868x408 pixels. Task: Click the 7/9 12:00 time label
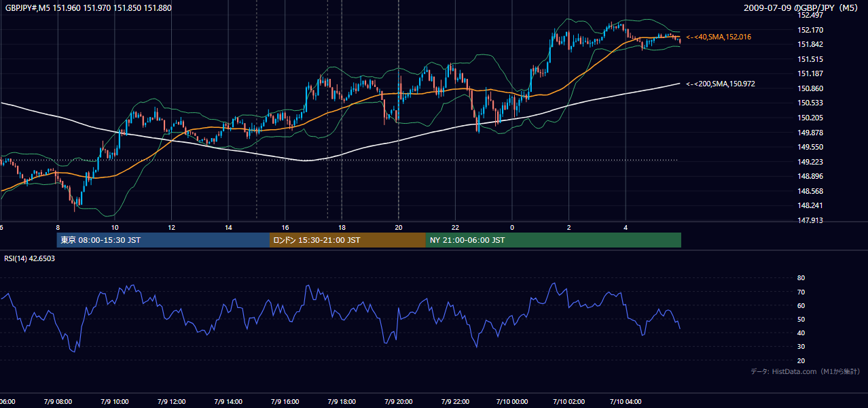click(x=170, y=402)
